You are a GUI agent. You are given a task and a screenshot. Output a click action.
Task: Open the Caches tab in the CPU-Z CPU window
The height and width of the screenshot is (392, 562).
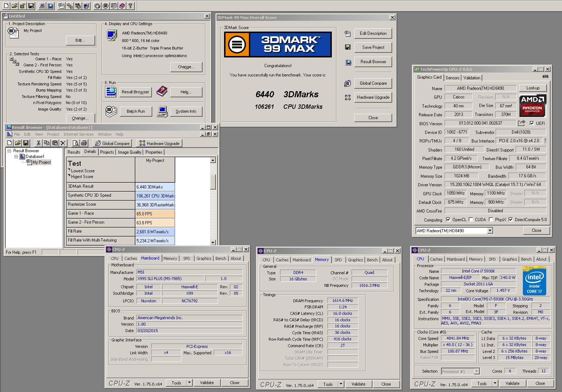tap(436, 259)
